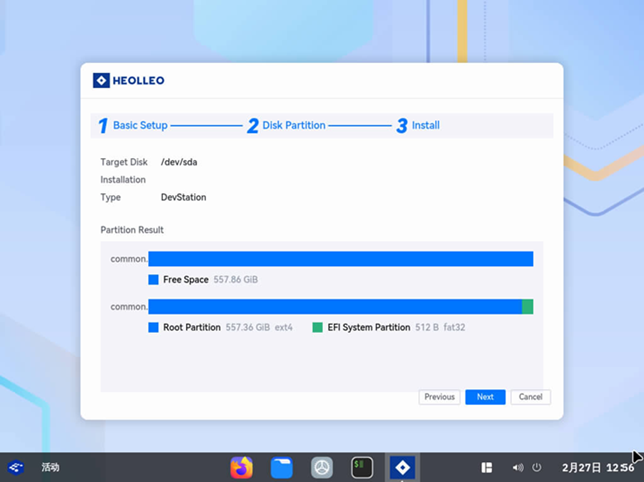Click the Previous button
The width and height of the screenshot is (644, 482).
(439, 397)
